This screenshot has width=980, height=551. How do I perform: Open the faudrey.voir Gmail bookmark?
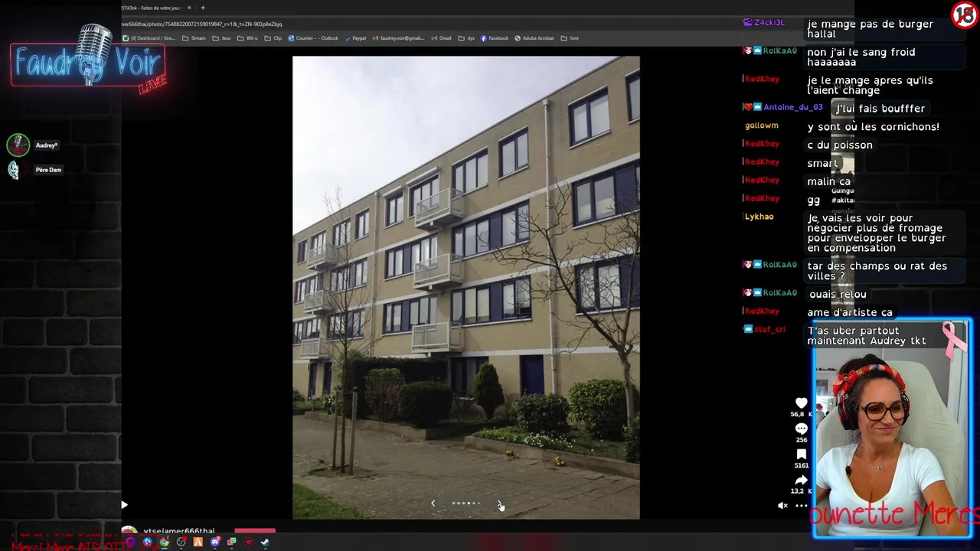click(x=398, y=38)
